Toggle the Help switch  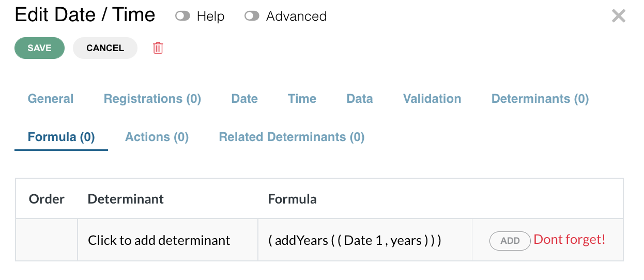pos(182,16)
